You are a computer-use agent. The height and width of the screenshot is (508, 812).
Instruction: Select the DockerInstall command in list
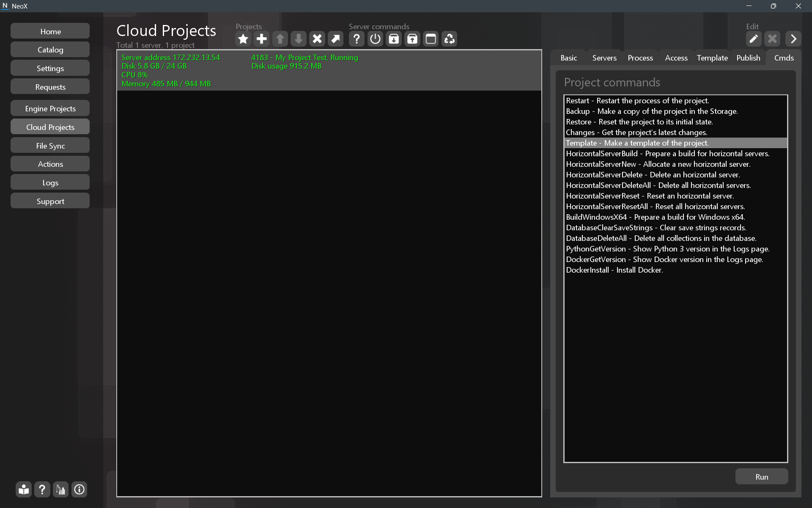614,270
